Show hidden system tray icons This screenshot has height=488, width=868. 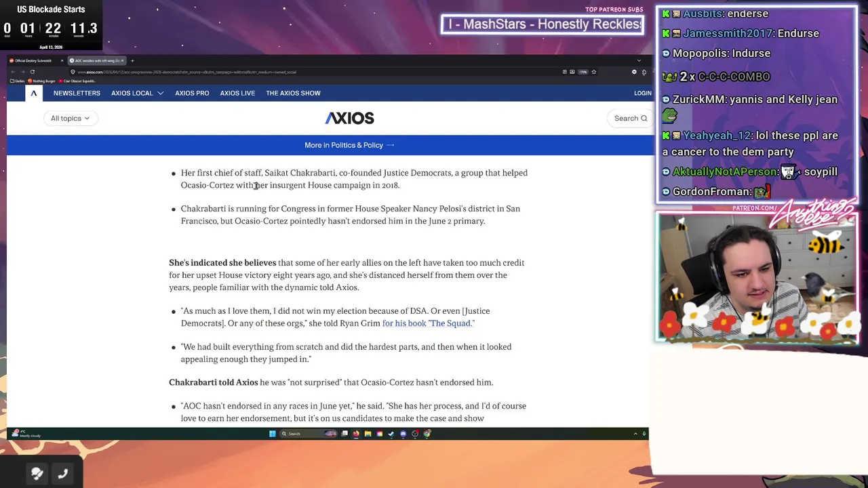pyautogui.click(x=635, y=434)
